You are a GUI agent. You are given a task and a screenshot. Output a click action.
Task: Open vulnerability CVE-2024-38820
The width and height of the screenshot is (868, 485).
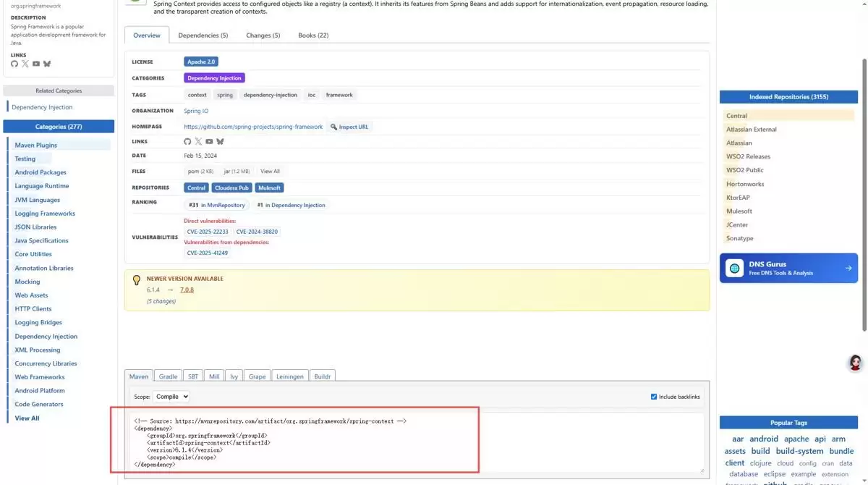click(x=257, y=232)
